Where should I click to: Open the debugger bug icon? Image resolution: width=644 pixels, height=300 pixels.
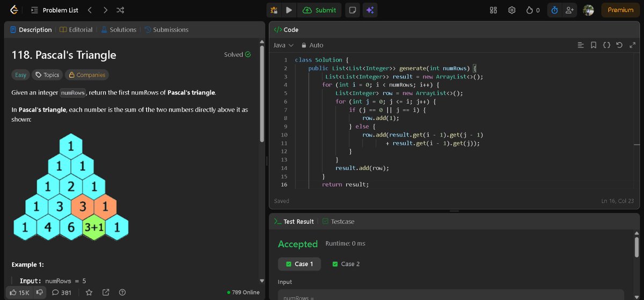tap(274, 10)
